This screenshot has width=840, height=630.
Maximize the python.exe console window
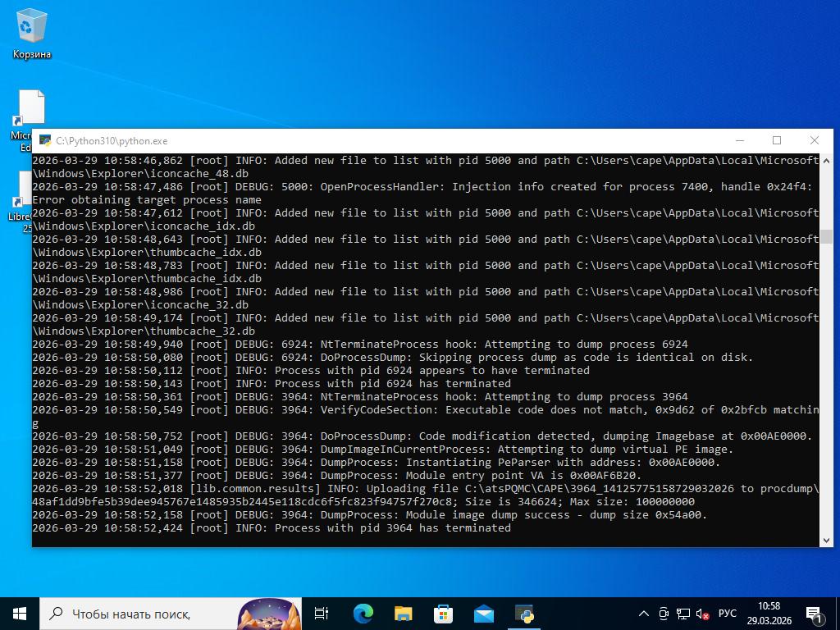[777, 140]
